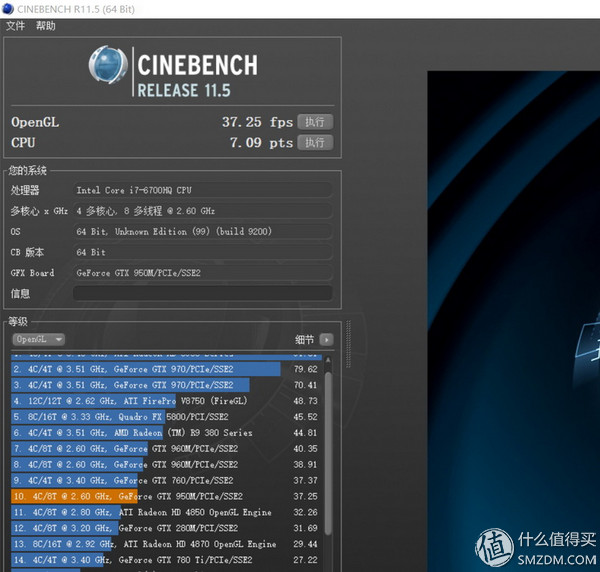Select rank 8 GTX 960M row 38.91
600x572 pixels.
(167, 464)
